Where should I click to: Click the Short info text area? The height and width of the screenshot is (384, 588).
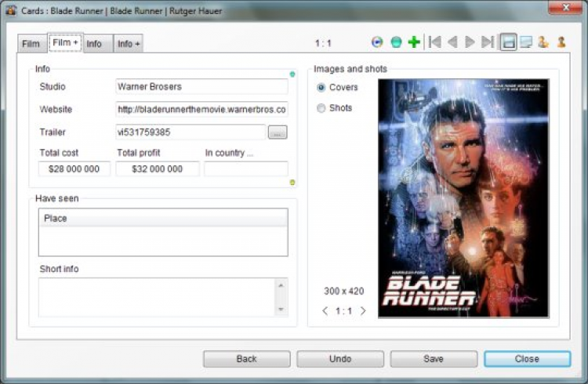157,297
